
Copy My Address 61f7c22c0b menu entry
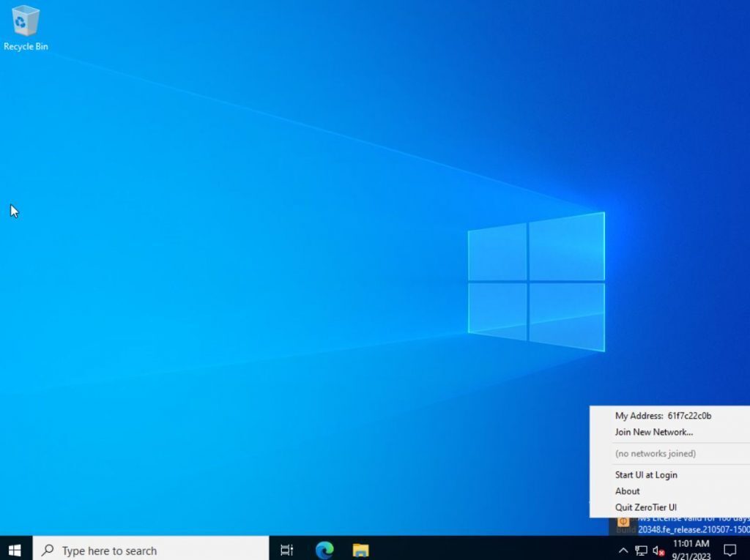tap(669, 416)
